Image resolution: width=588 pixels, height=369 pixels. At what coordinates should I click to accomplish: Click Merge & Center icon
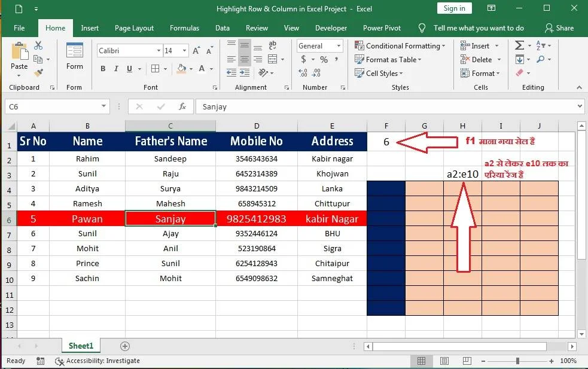coord(273,59)
